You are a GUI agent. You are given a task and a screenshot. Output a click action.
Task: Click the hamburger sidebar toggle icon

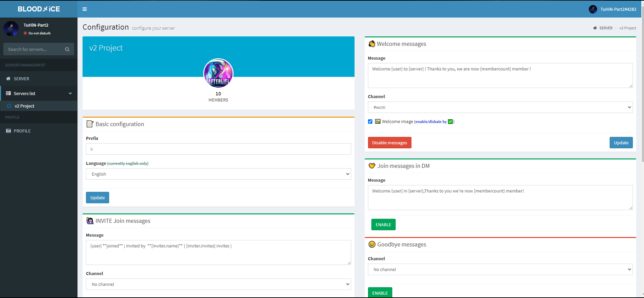click(85, 9)
